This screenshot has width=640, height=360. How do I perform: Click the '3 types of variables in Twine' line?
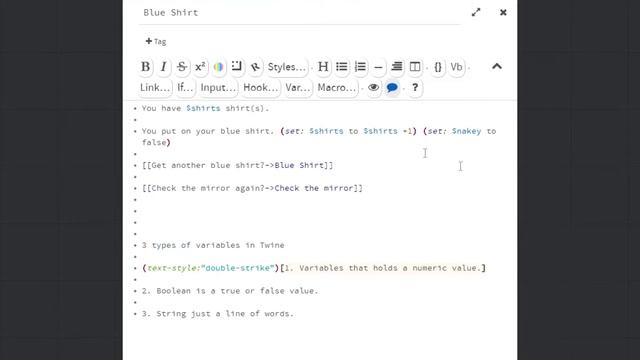(213, 245)
